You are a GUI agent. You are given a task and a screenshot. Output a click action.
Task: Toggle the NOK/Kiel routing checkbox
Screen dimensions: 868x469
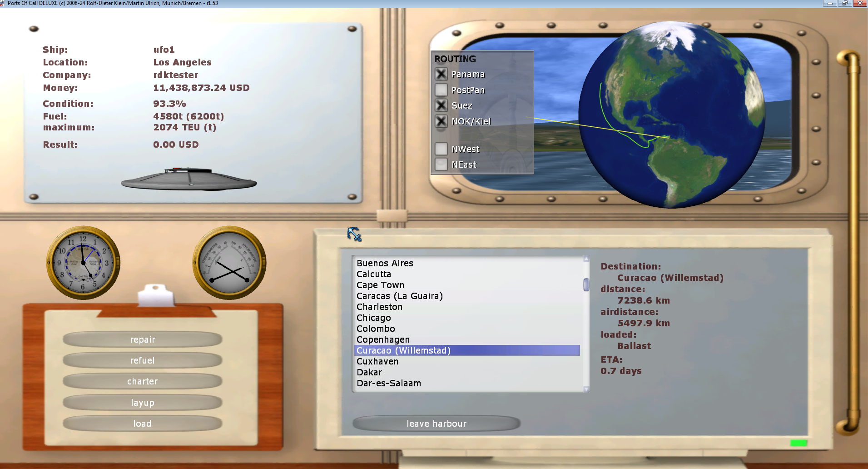coord(441,121)
